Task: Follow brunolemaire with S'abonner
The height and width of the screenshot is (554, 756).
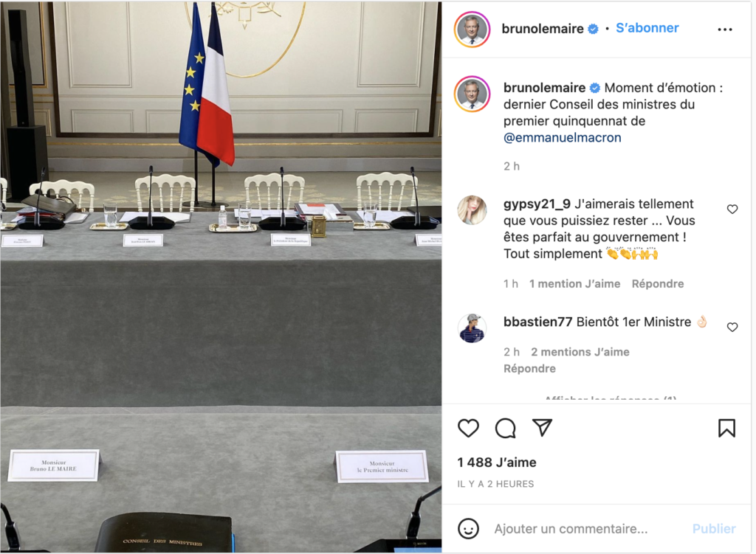Action: [647, 28]
